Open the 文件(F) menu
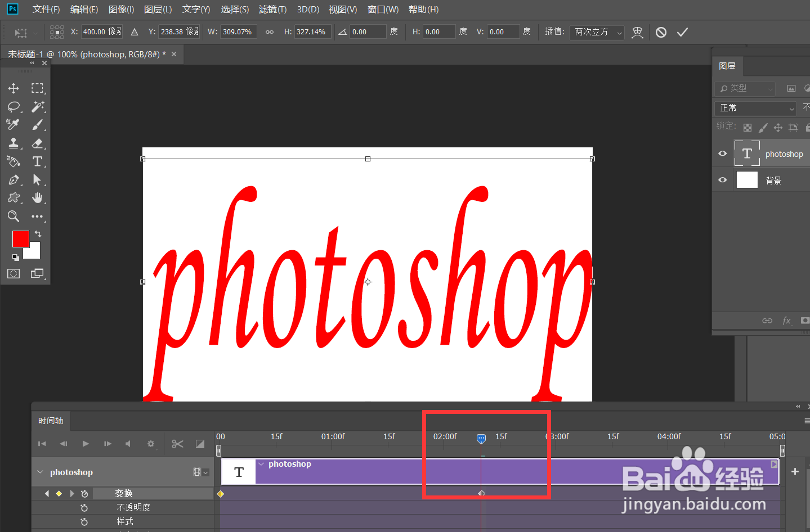The width and height of the screenshot is (810, 532). pos(46,10)
